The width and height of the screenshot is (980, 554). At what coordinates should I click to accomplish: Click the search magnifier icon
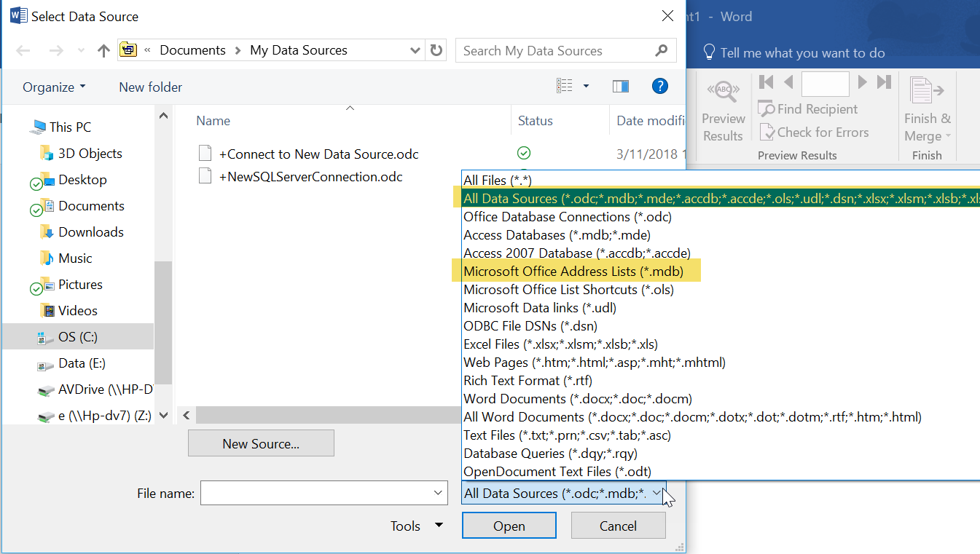click(661, 50)
